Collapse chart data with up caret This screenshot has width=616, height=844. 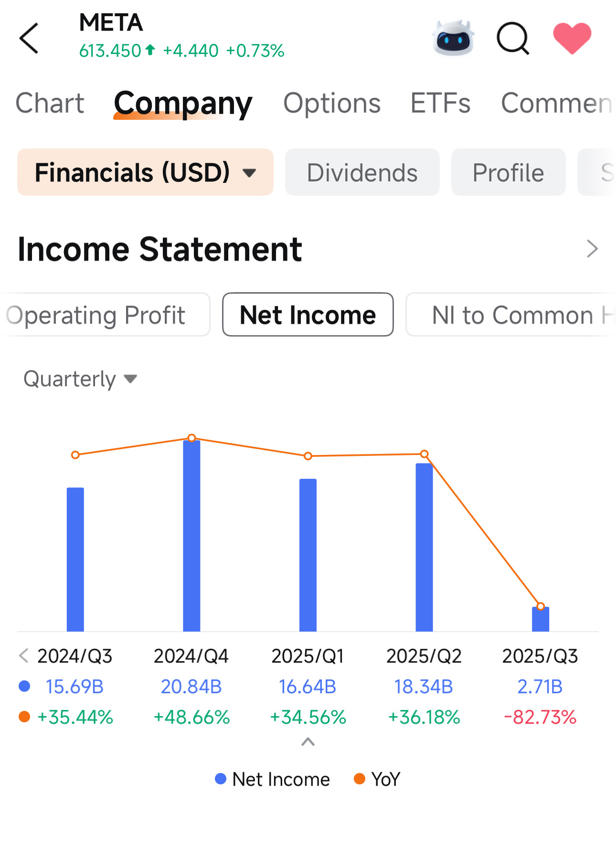[308, 742]
